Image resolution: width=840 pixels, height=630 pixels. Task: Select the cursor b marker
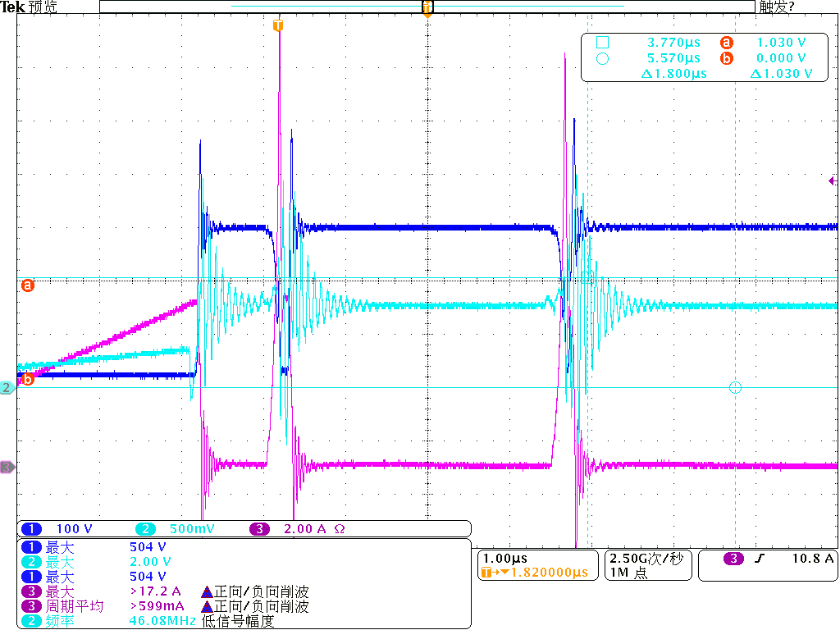tap(27, 379)
